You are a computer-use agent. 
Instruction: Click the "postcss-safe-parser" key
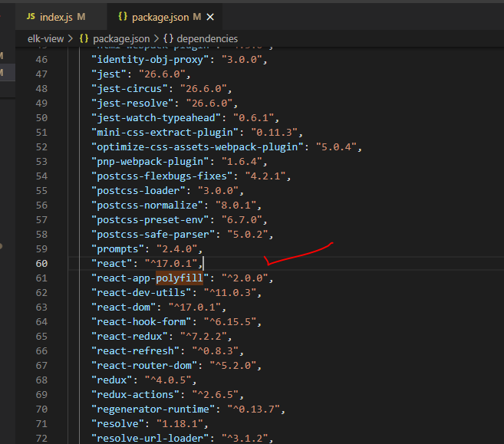coord(153,235)
